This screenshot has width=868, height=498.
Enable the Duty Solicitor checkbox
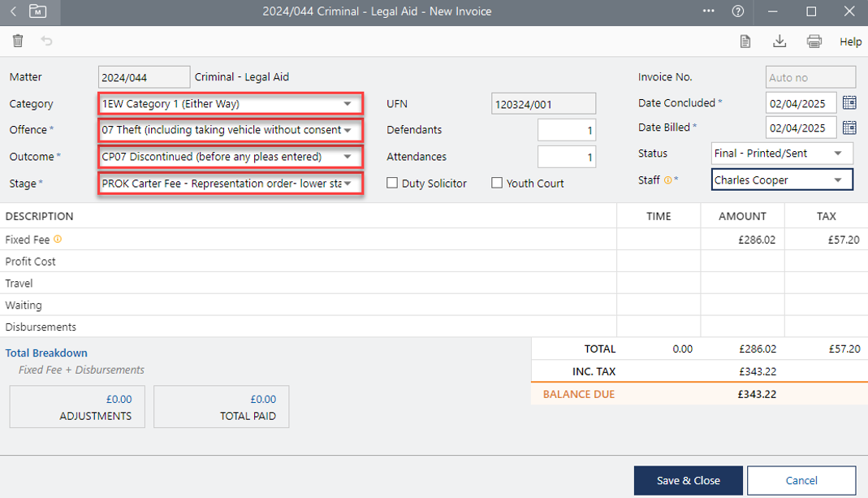pyautogui.click(x=392, y=184)
